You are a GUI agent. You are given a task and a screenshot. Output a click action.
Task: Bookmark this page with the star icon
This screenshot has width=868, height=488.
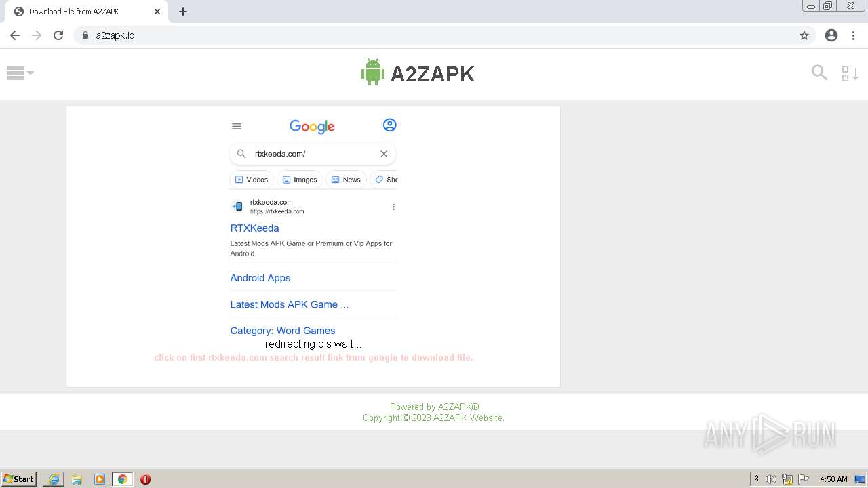pos(804,35)
